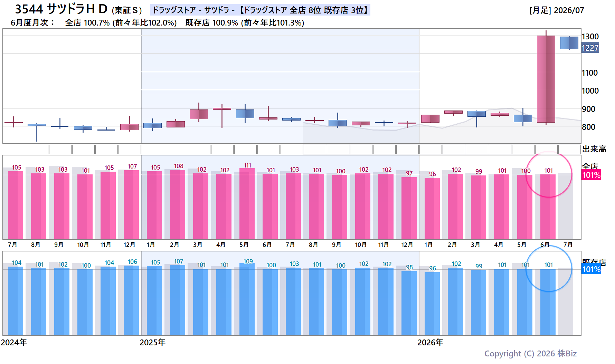This screenshot has width=615, height=364.
Task: Select the 2026年 year label
Action: point(430,343)
